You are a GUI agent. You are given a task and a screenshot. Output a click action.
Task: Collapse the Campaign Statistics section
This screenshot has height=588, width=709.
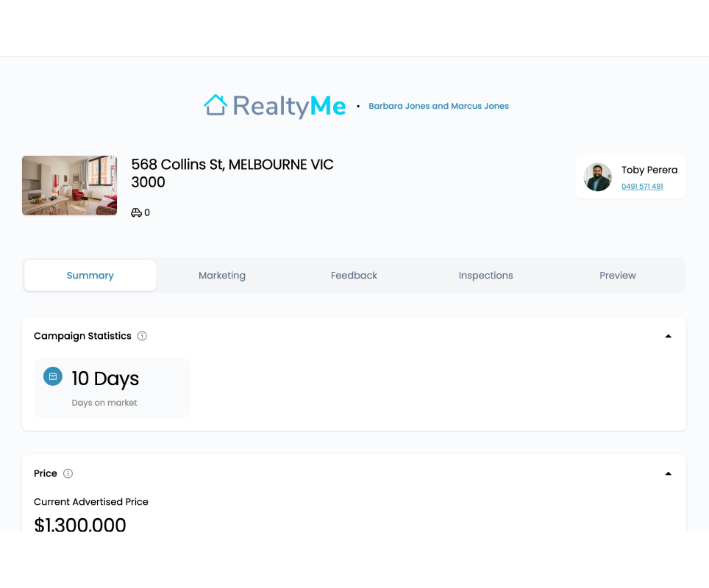669,336
